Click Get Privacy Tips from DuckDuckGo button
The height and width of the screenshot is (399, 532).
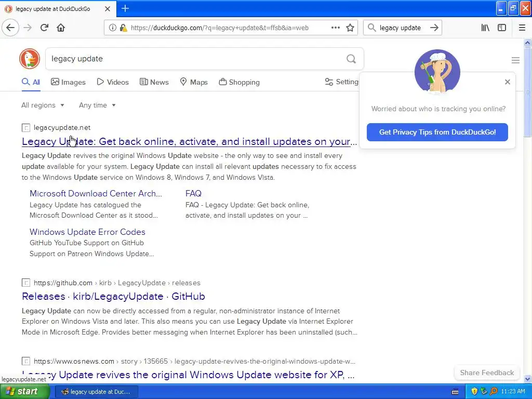pos(437,132)
